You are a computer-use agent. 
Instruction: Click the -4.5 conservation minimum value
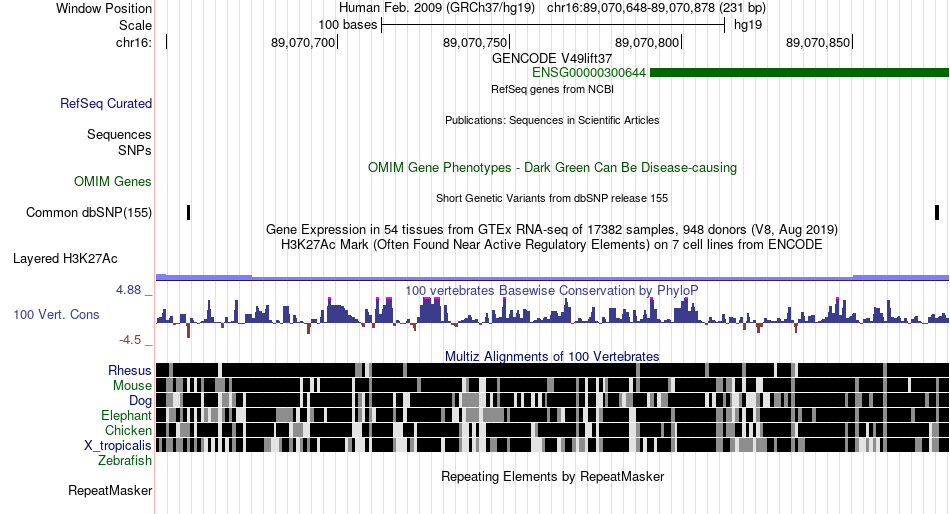(x=130, y=340)
